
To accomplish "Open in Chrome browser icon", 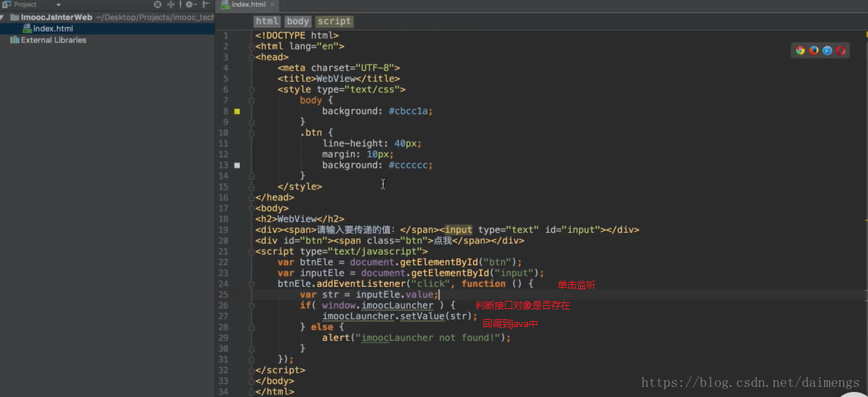I will (800, 50).
